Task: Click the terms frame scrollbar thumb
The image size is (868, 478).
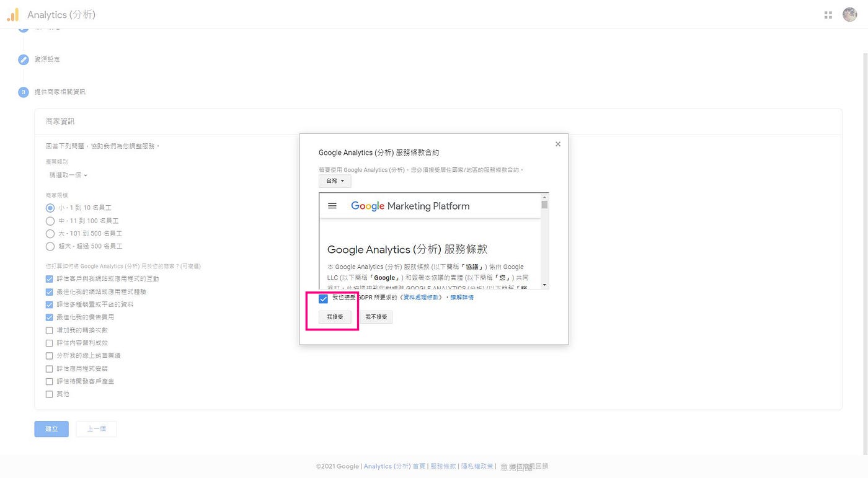Action: 544,205
